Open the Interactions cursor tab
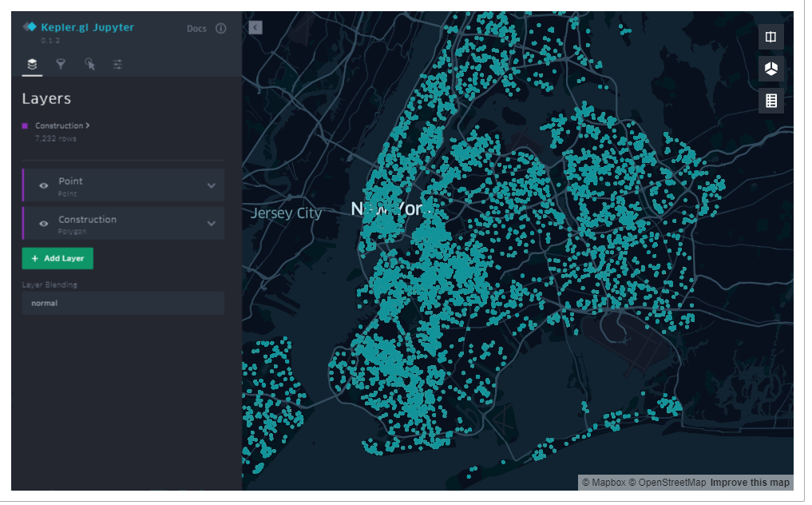Image resolution: width=812 pixels, height=505 pixels. 89,64
